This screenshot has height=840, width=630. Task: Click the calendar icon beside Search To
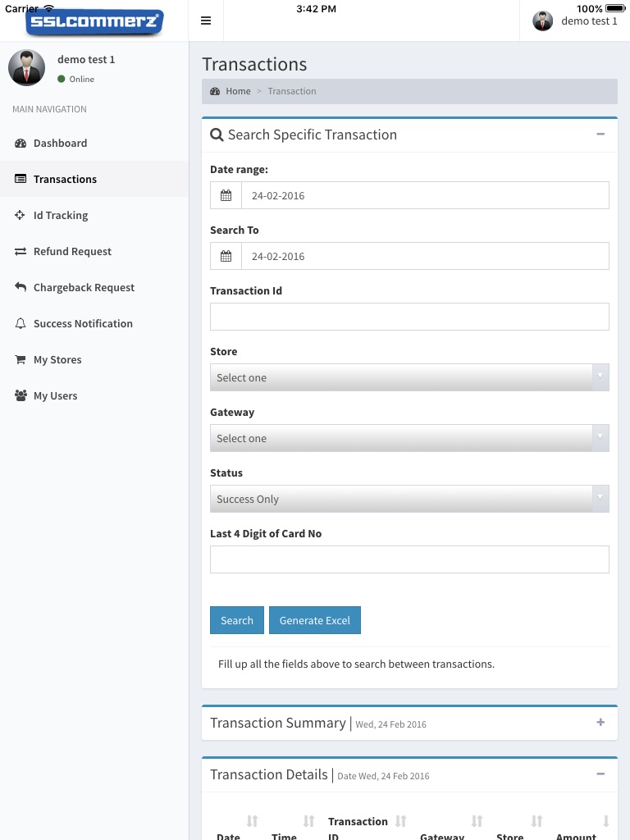coord(226,256)
